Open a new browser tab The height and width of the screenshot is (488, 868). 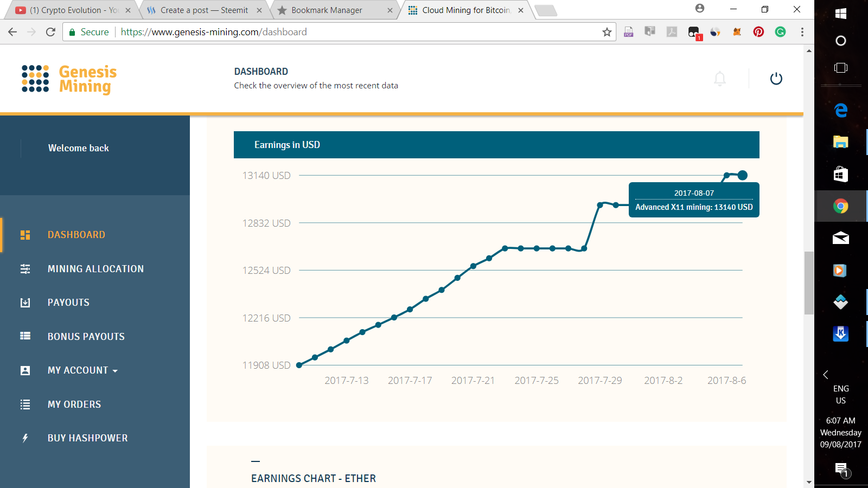pos(546,10)
